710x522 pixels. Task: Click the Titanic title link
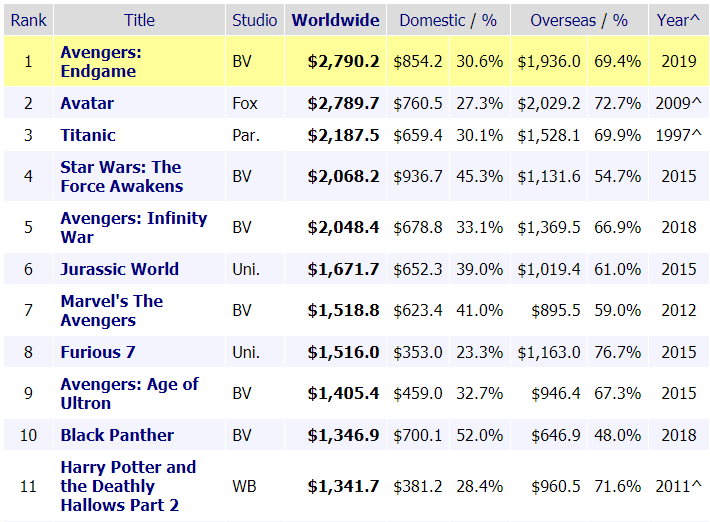point(88,135)
